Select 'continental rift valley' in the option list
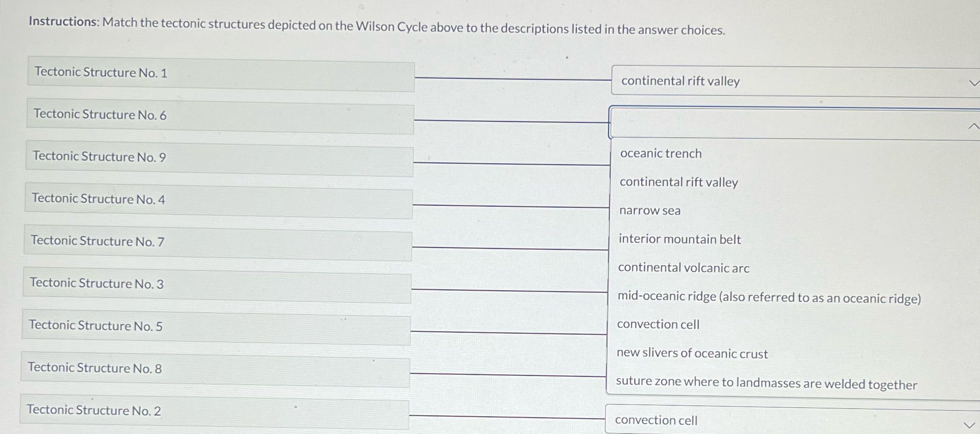The image size is (980, 434). pos(678,182)
